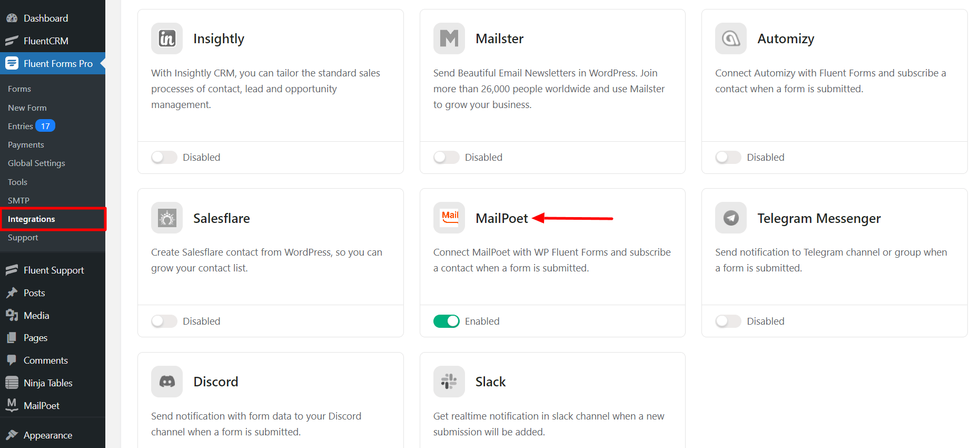Open the Dashboard menu item
The height and width of the screenshot is (448, 980).
pos(45,18)
